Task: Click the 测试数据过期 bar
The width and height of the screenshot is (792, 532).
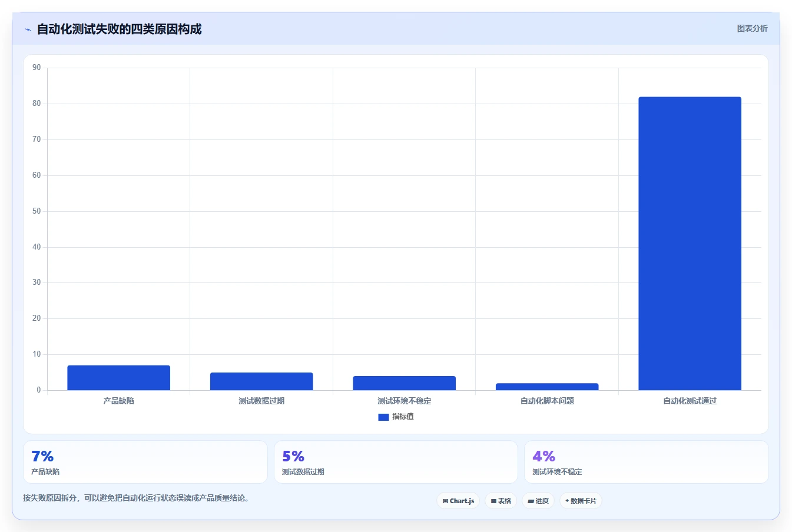Action: pyautogui.click(x=261, y=381)
